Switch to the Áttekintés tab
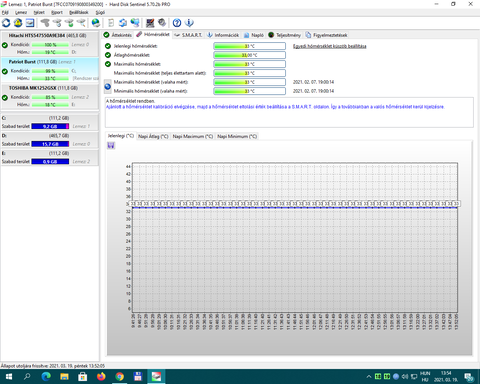 (x=117, y=35)
